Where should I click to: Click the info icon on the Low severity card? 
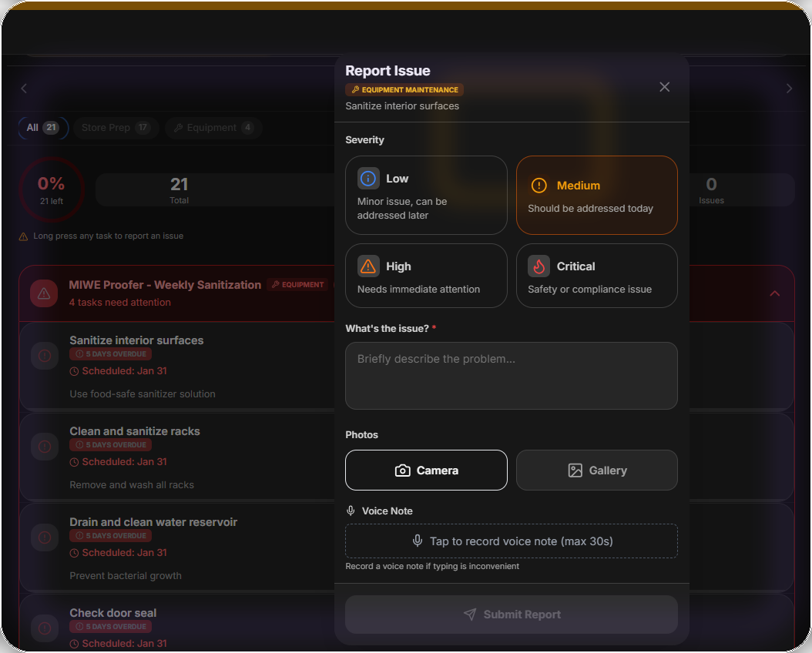click(368, 178)
